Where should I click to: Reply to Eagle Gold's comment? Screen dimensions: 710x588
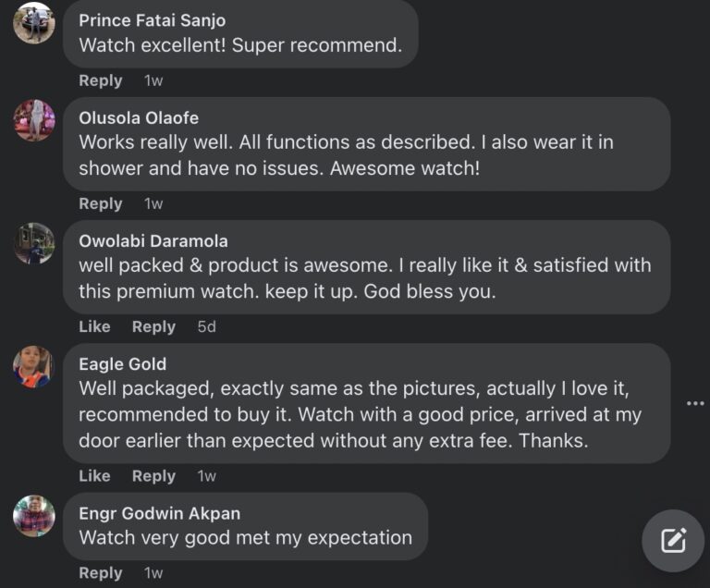tap(153, 475)
